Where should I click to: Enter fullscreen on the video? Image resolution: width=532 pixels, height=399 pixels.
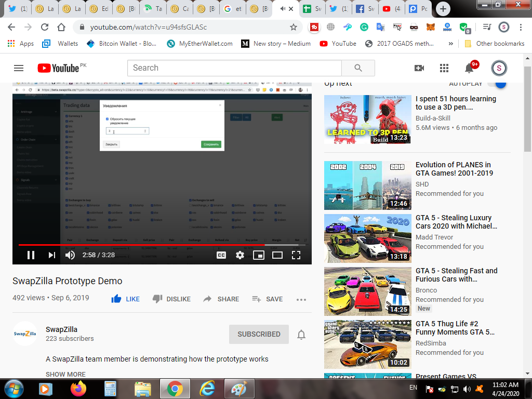[x=296, y=255]
